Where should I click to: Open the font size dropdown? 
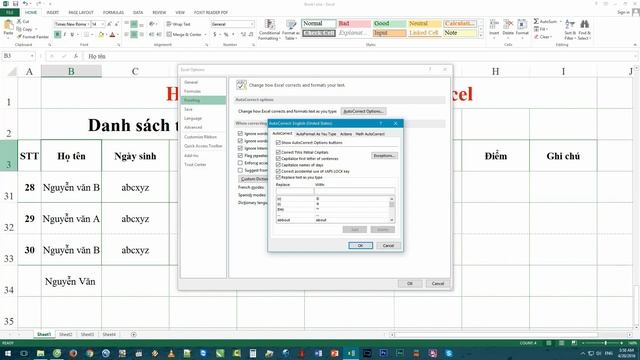(102, 24)
